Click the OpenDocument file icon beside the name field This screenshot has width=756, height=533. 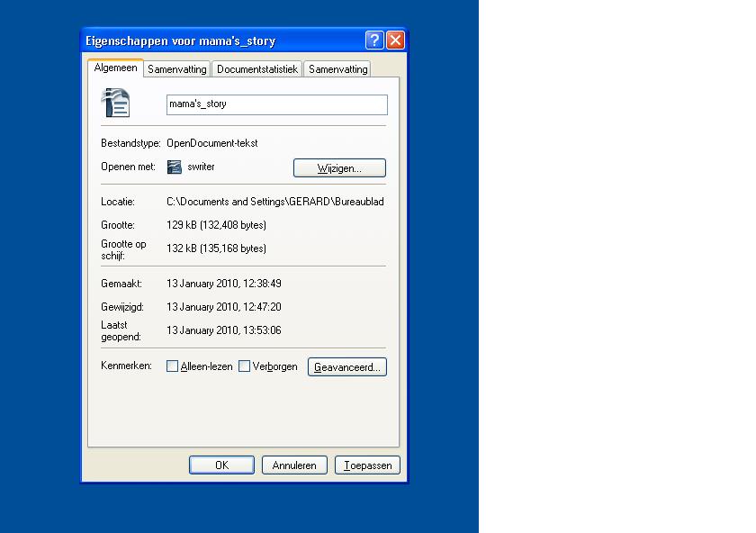[116, 104]
